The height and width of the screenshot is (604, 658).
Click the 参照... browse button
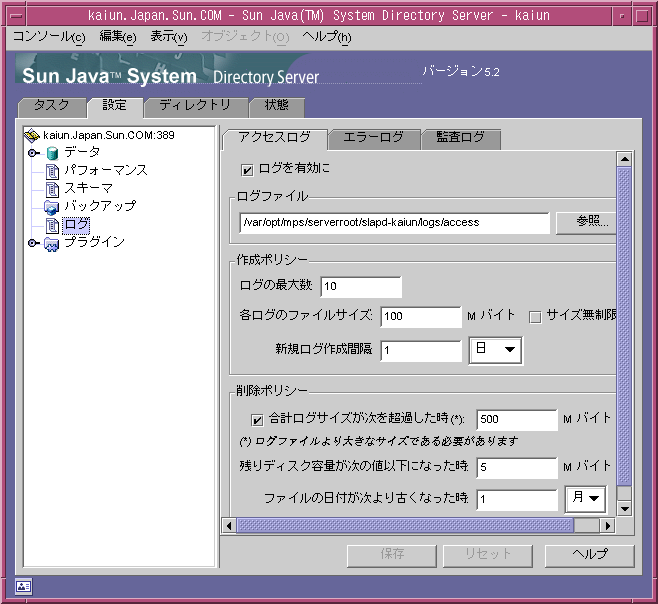coord(586,222)
